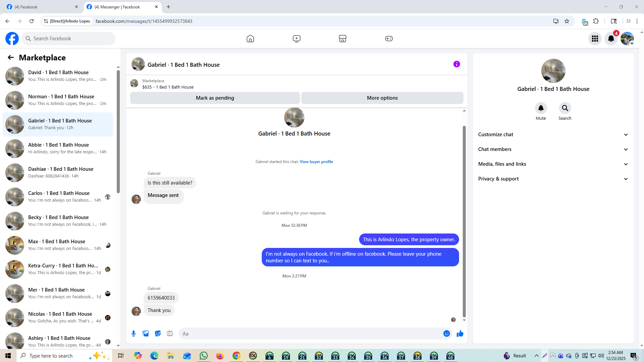644x362 pixels.
Task: Open conversation information icon
Action: (456, 64)
